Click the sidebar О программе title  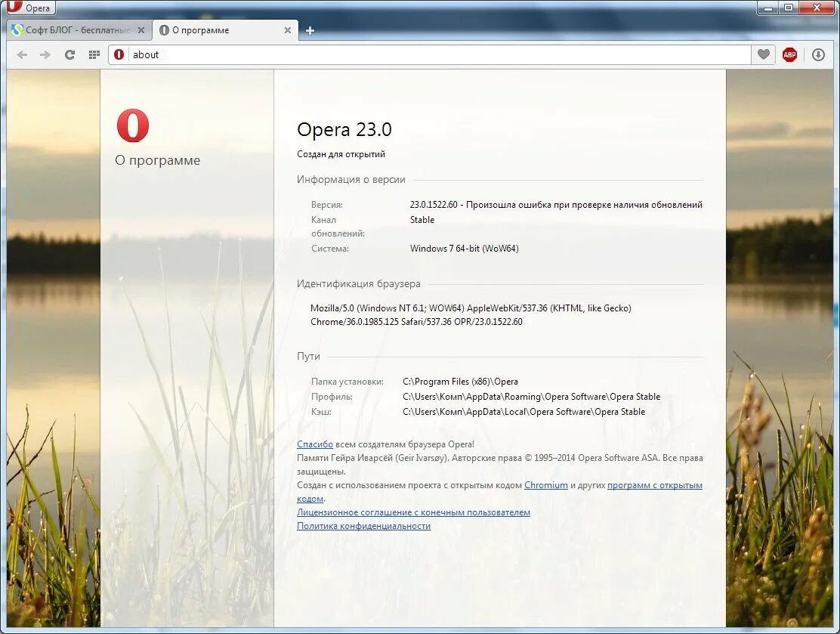[x=157, y=160]
